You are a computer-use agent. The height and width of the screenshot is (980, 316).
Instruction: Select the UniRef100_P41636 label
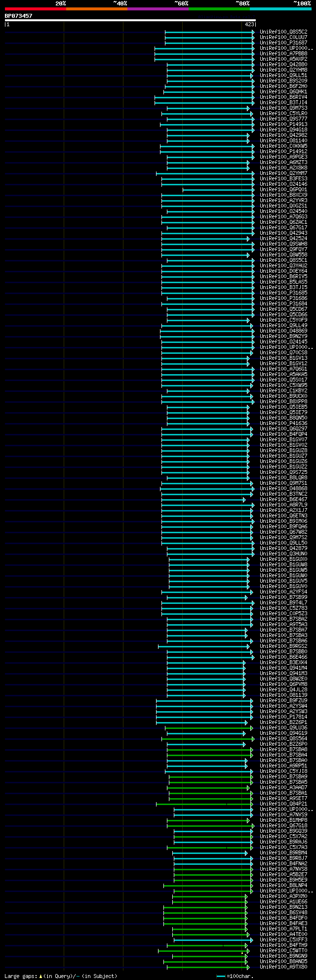click(283, 423)
